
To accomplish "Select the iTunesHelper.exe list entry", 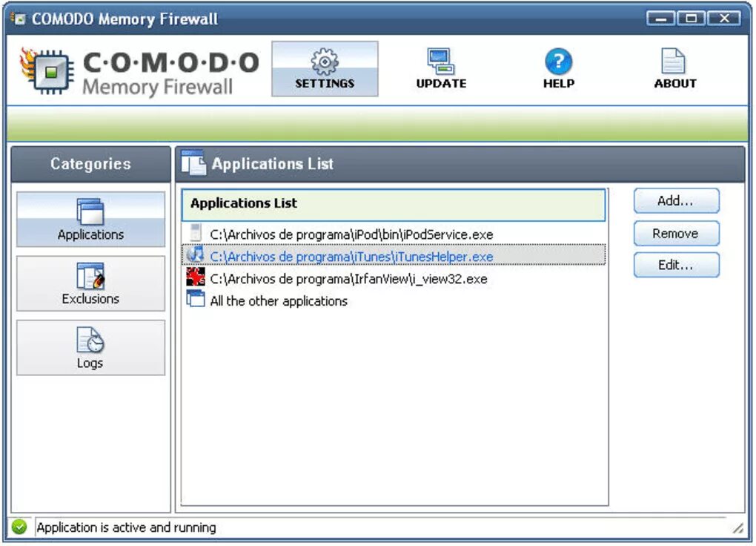I will click(x=394, y=256).
